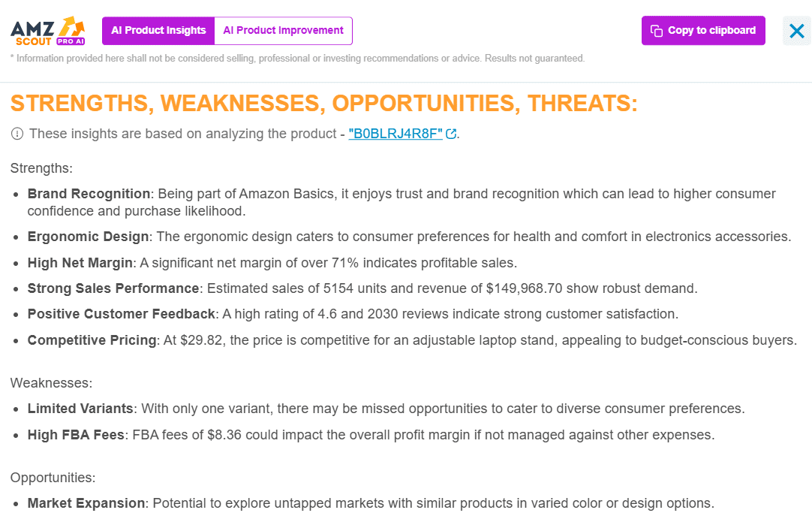Copy the report with Copy to clipboard

(703, 31)
